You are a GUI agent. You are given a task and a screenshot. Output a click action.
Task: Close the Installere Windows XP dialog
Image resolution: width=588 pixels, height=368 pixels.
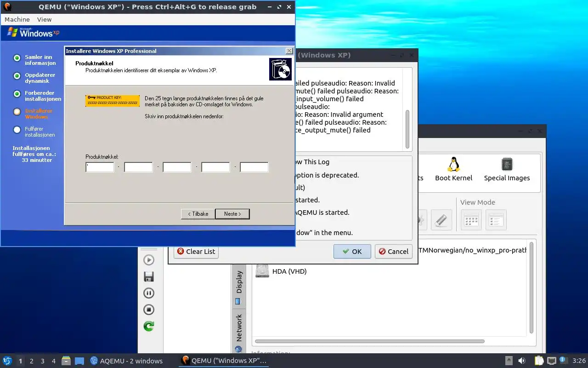point(289,51)
